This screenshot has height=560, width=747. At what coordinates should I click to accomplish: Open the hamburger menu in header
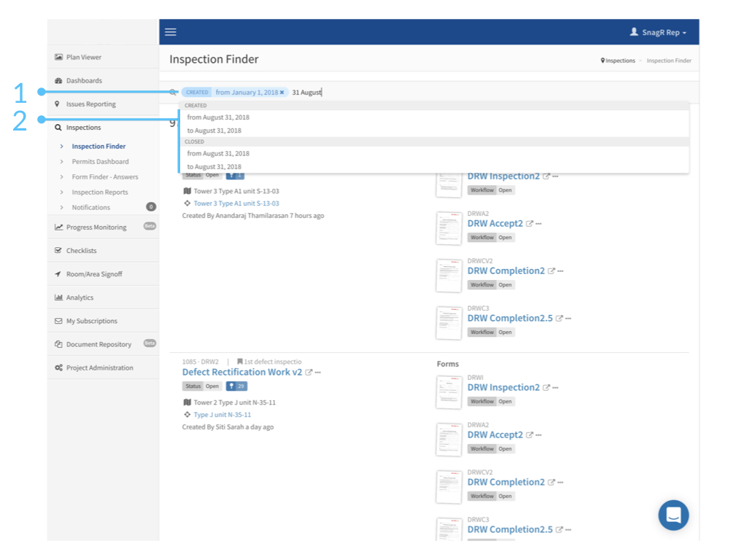(171, 32)
